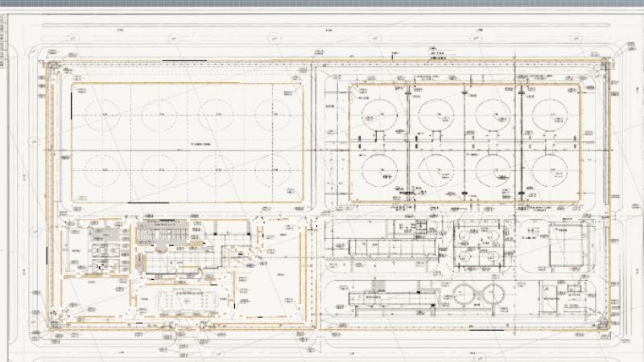Click the center text label in left tank field
Screen dimensions: 644x362
pyautogui.click(x=199, y=142)
